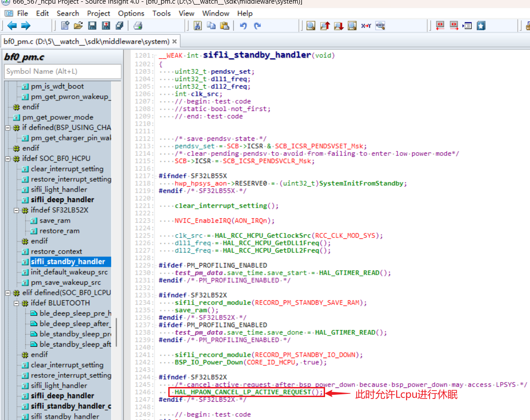Viewport: 530px width, 420px height.
Task: Open the Edit menu
Action: 43,14
